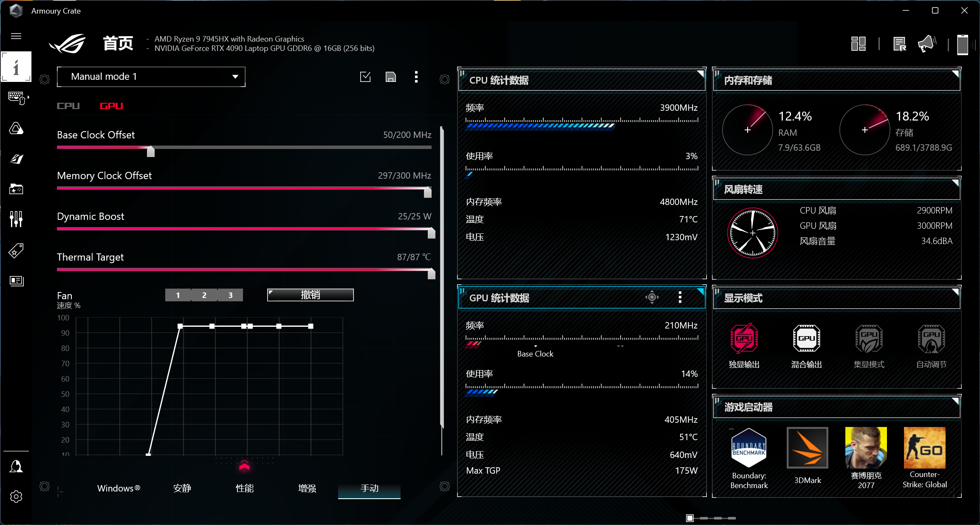Viewport: 980px width, 525px height.
Task: Open the Devices keyboard sidebar icon
Action: click(17, 98)
